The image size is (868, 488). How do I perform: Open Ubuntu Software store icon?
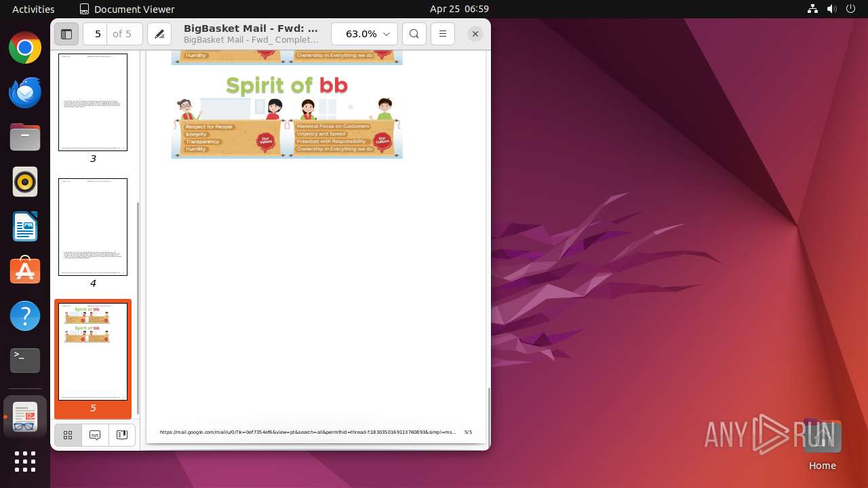25,271
